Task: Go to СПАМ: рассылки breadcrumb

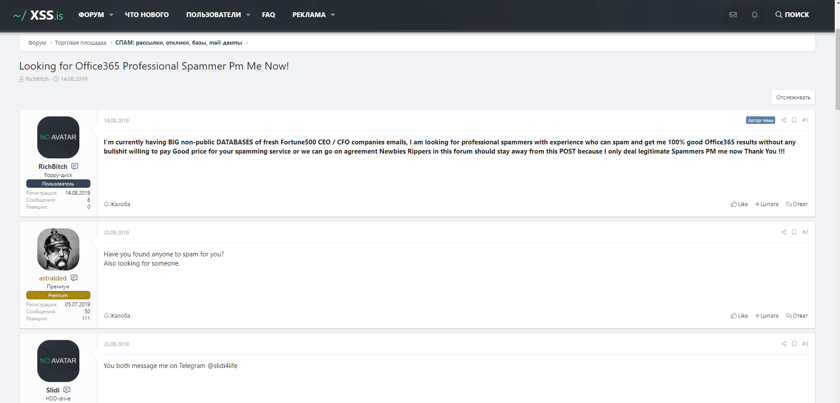Action: tap(178, 43)
